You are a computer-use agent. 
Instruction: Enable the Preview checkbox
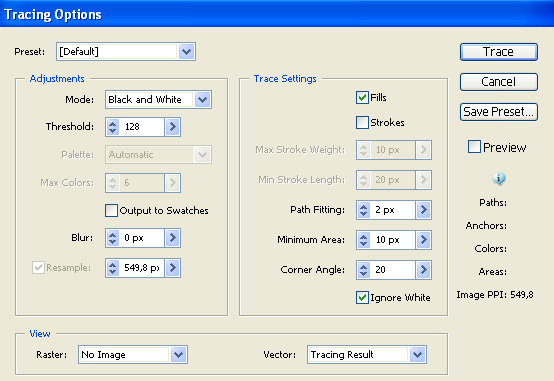click(x=474, y=147)
